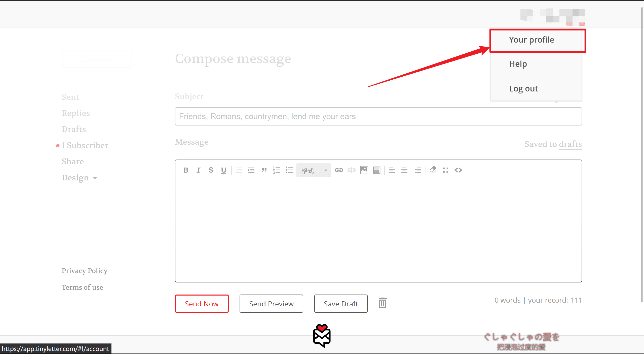Image resolution: width=644 pixels, height=354 pixels.
Task: Align text to the right
Action: 418,170
